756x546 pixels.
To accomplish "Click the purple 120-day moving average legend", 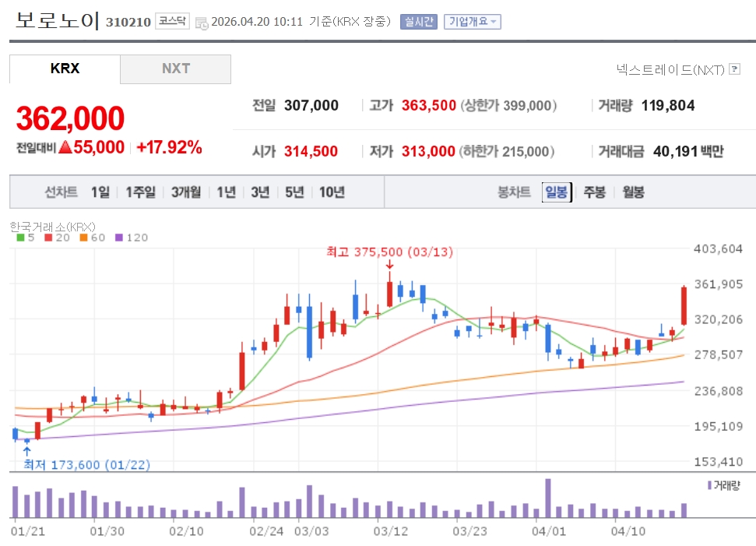I will [x=119, y=238].
